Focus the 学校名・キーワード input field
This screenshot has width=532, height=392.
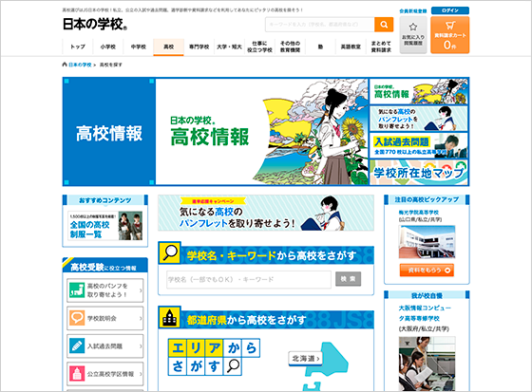point(249,279)
